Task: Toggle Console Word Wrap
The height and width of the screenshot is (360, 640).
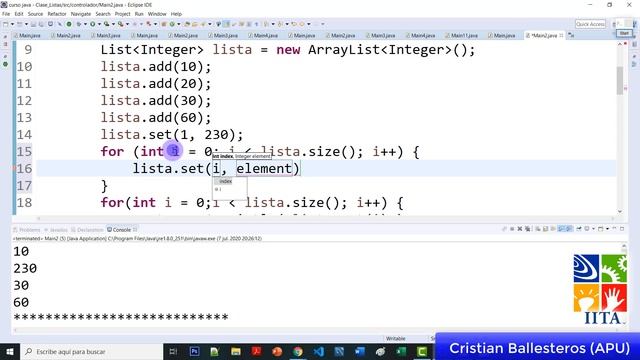Action: [x=553, y=229]
